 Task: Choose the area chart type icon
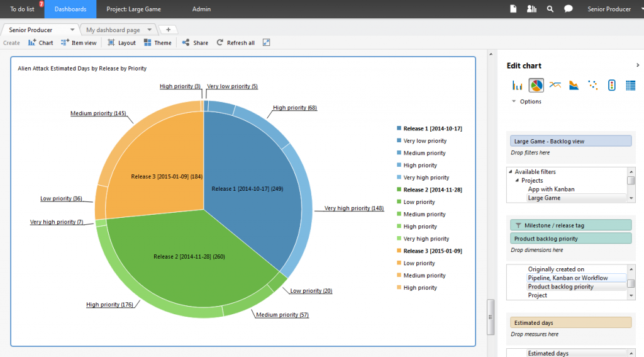point(574,86)
